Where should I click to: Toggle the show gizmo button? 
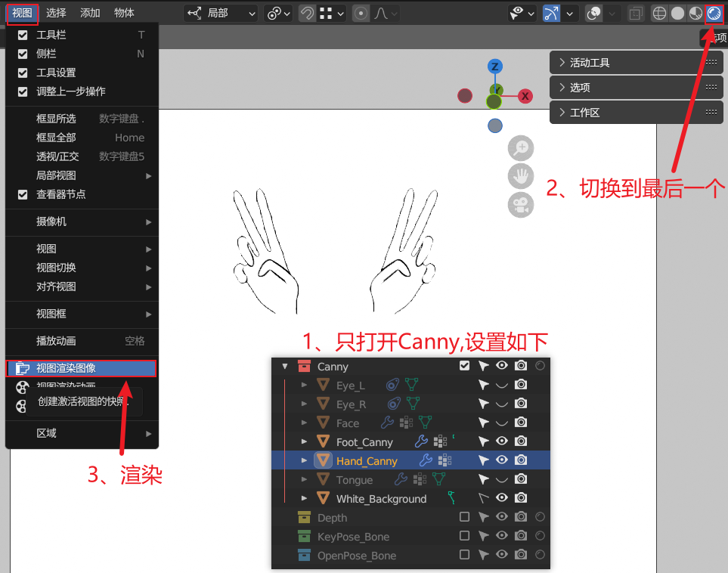click(551, 14)
